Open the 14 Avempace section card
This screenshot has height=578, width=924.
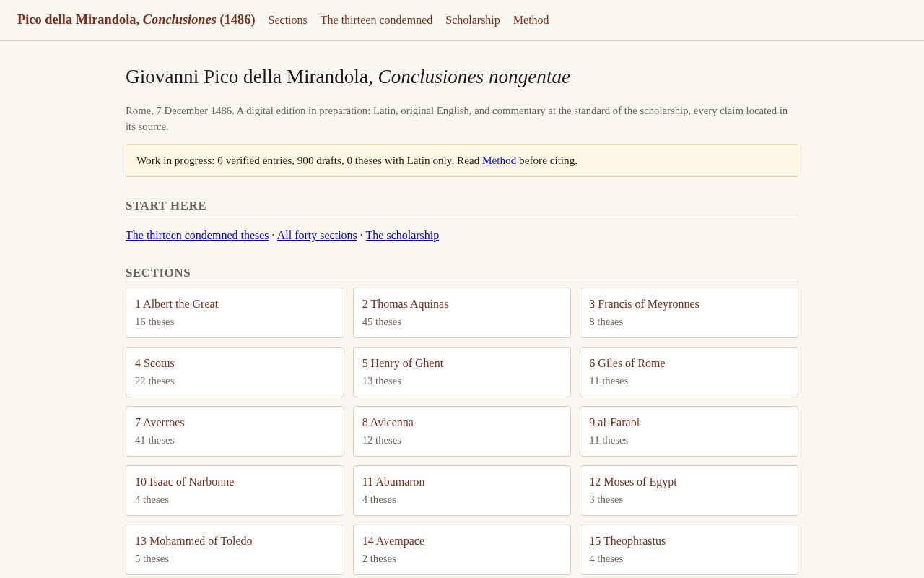(x=462, y=550)
